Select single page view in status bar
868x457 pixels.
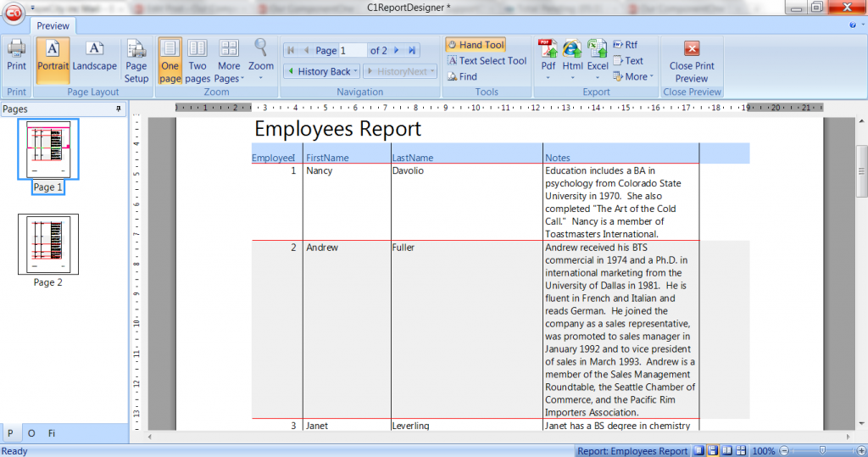[x=699, y=451]
